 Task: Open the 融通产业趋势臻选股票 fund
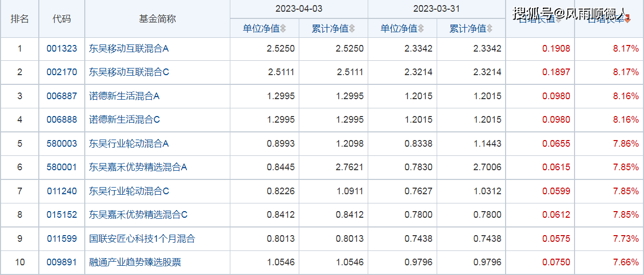coord(135,262)
